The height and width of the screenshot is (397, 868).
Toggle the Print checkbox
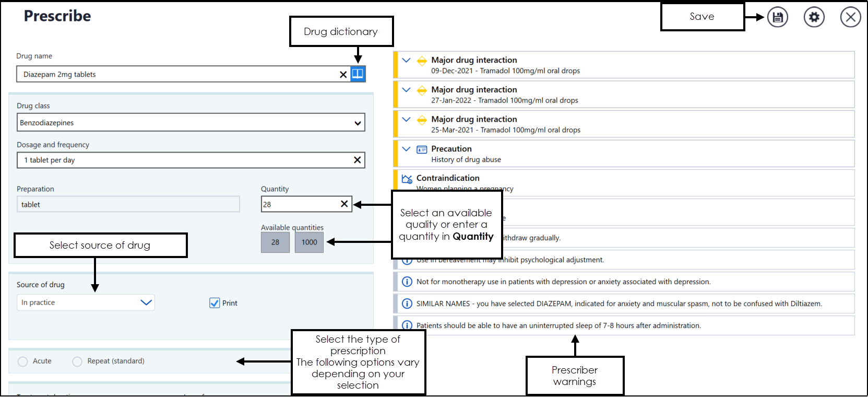215,303
